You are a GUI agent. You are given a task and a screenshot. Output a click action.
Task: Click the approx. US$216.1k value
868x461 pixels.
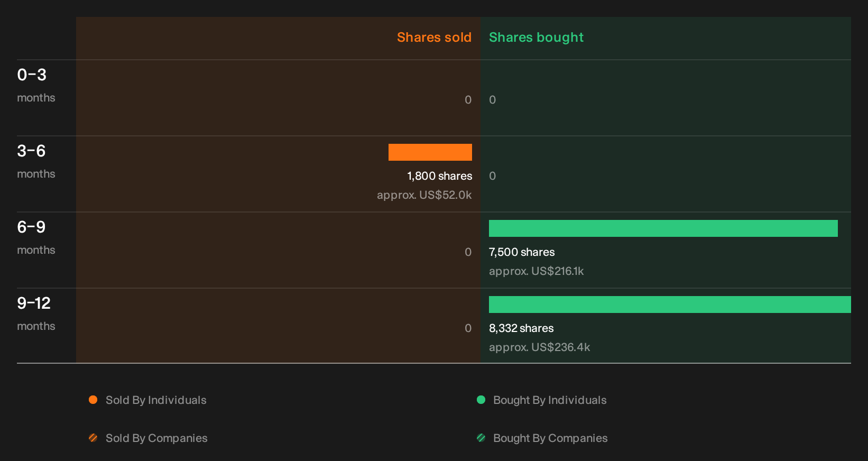(537, 271)
